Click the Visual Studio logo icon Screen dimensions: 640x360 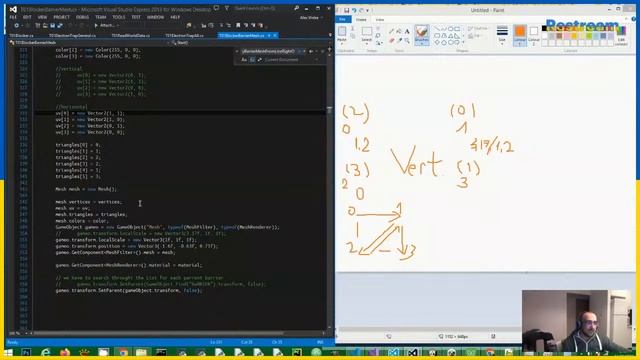pos(13,9)
